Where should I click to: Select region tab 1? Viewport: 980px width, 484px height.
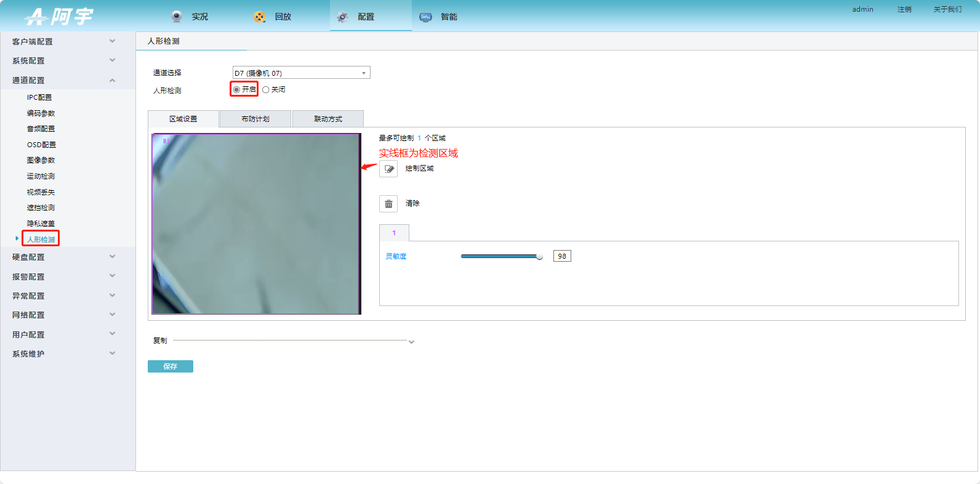(394, 233)
